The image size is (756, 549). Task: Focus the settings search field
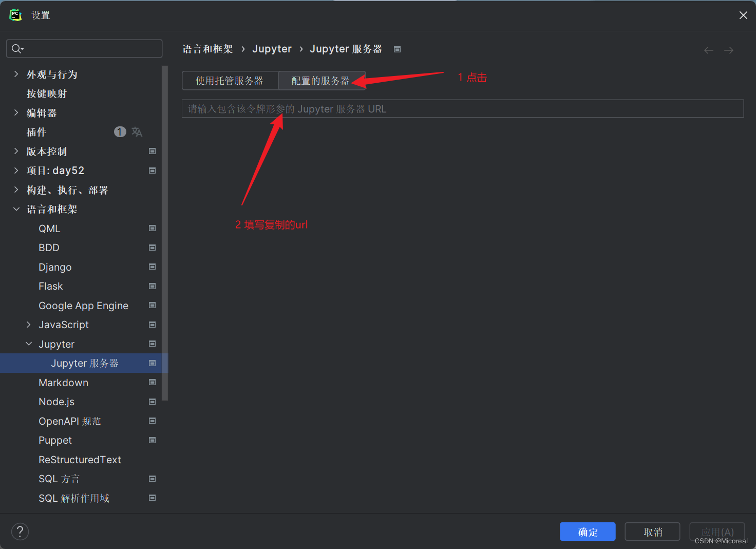(x=84, y=48)
